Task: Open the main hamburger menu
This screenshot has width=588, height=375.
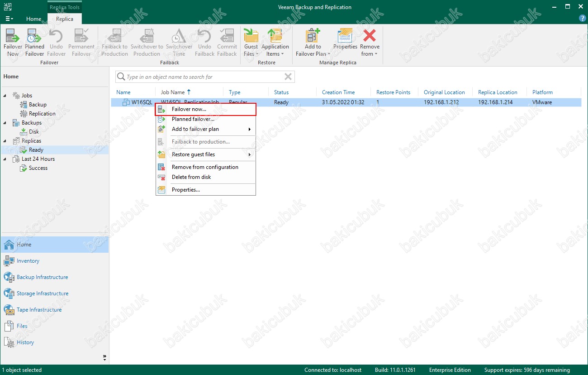Action: pyautogui.click(x=9, y=19)
